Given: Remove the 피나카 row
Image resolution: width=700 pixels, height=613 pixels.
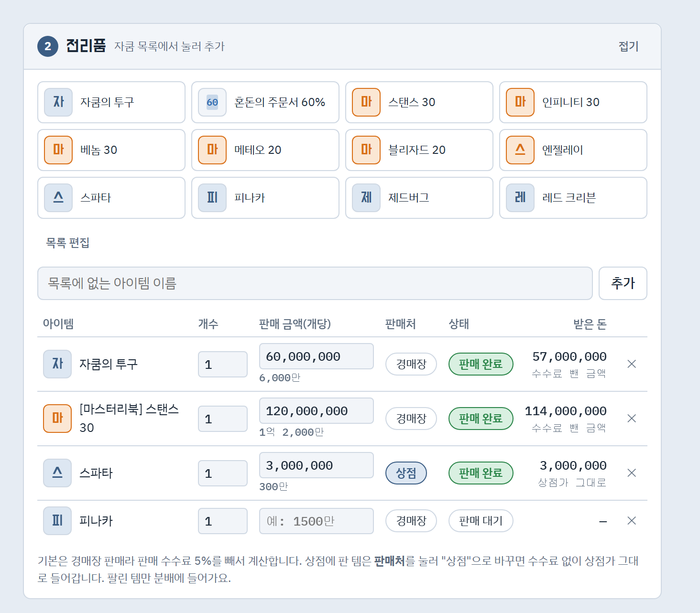Looking at the screenshot, I should point(632,521).
